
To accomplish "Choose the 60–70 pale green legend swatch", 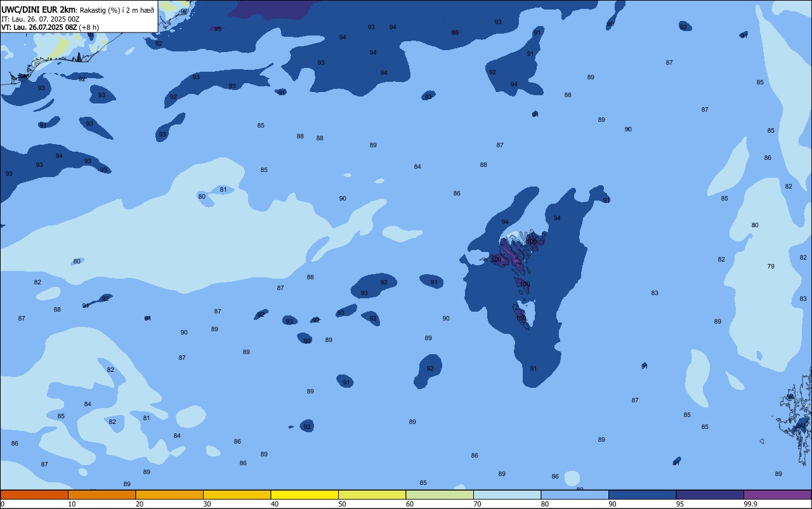I will click(x=440, y=494).
